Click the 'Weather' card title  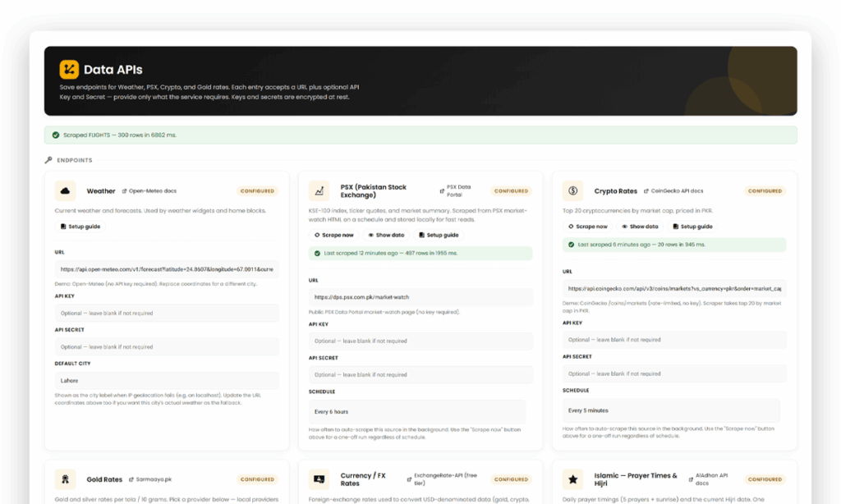(101, 191)
